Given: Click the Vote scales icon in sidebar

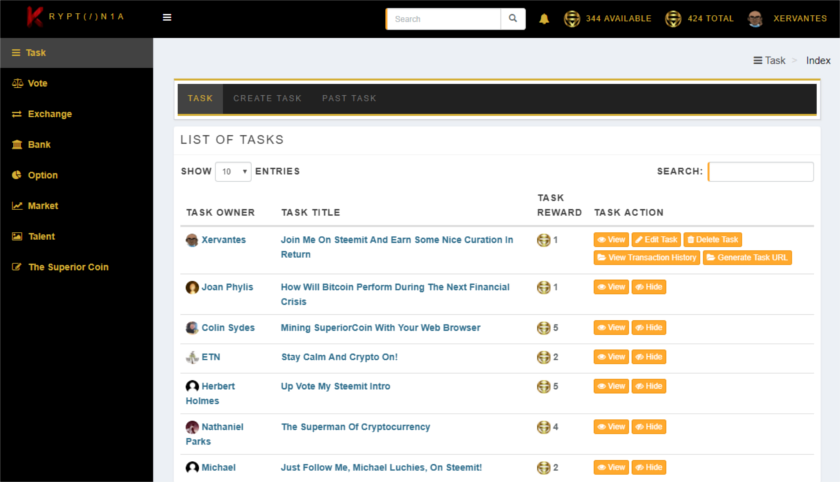Looking at the screenshot, I should coord(17,84).
